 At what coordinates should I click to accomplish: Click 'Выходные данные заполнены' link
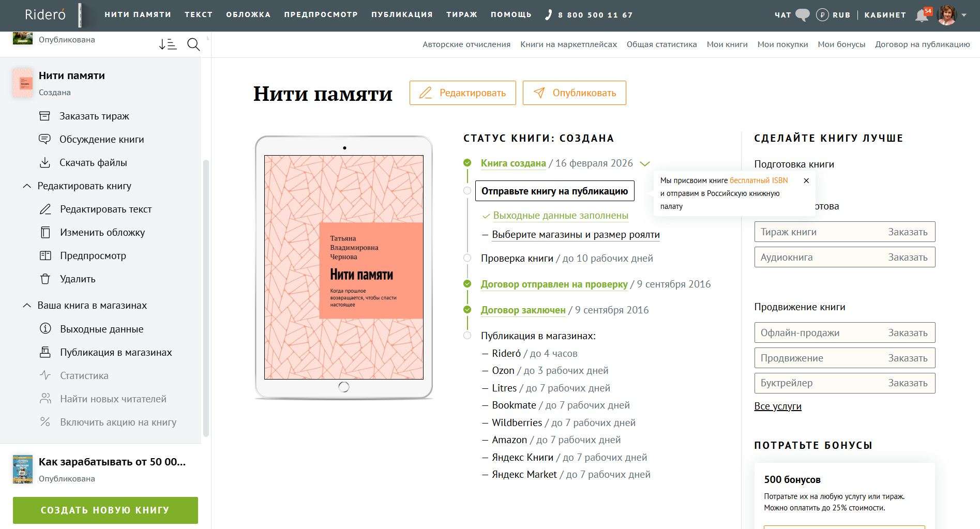point(561,215)
